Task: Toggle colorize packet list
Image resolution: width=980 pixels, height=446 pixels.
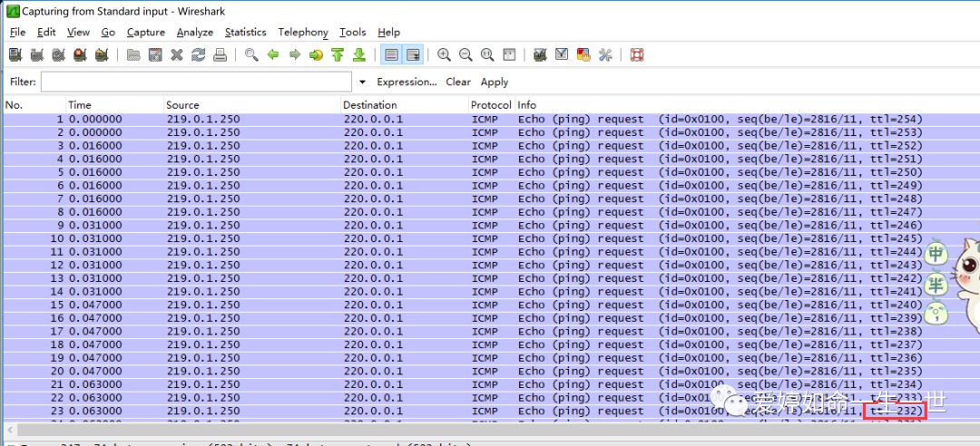Action: [x=392, y=55]
